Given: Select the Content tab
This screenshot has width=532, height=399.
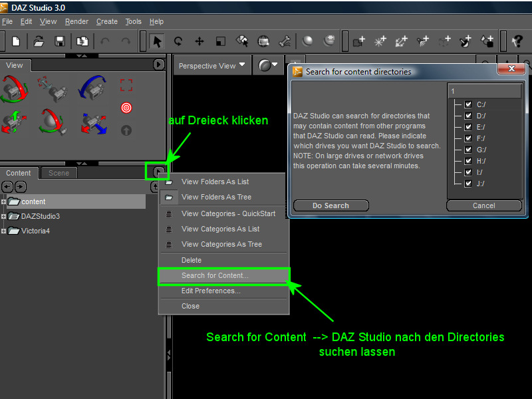Looking at the screenshot, I should pos(19,173).
